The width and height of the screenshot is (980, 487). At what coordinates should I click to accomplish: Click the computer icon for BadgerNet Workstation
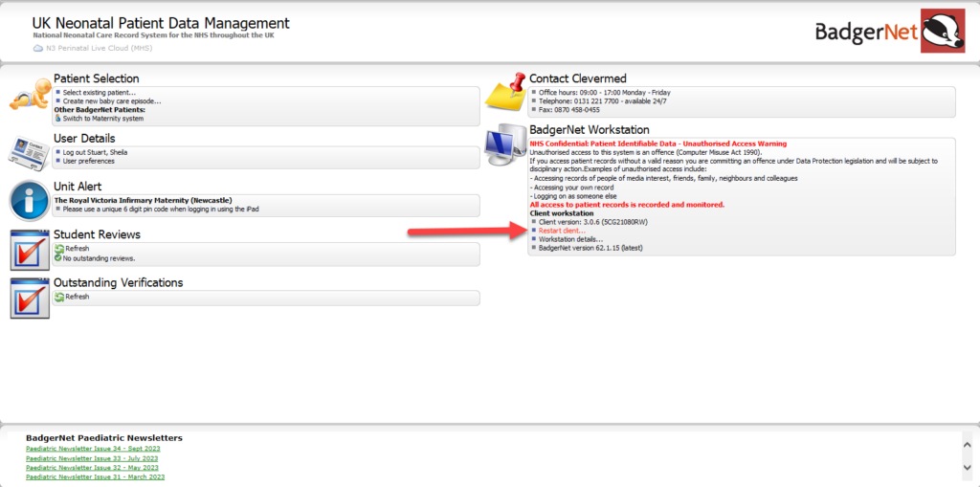tap(506, 147)
